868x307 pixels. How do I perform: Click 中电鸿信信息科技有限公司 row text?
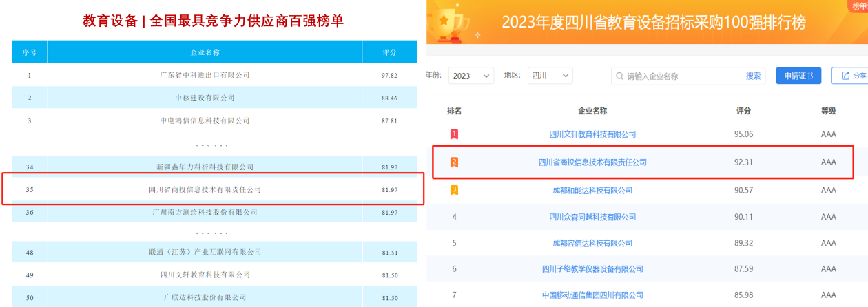(205, 120)
